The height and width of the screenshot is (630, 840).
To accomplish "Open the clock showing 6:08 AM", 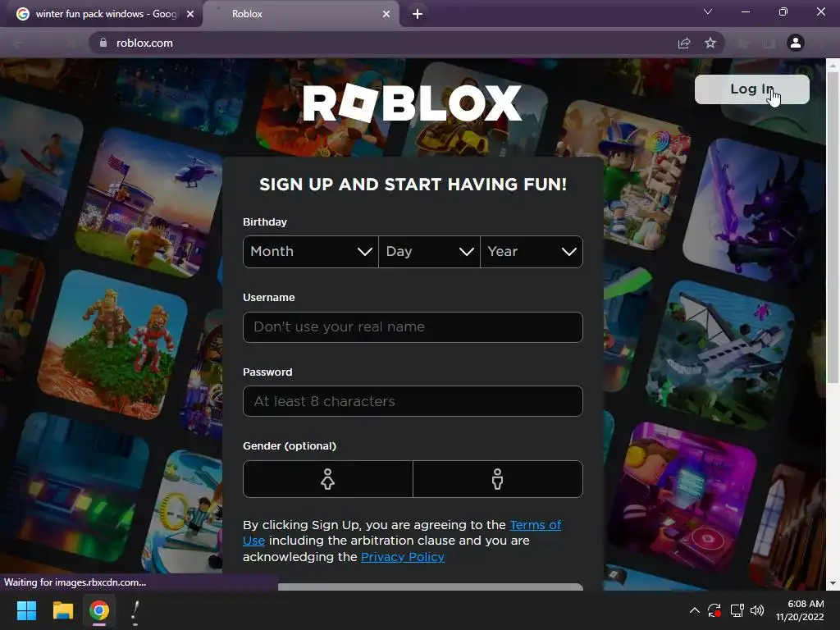I will (799, 610).
